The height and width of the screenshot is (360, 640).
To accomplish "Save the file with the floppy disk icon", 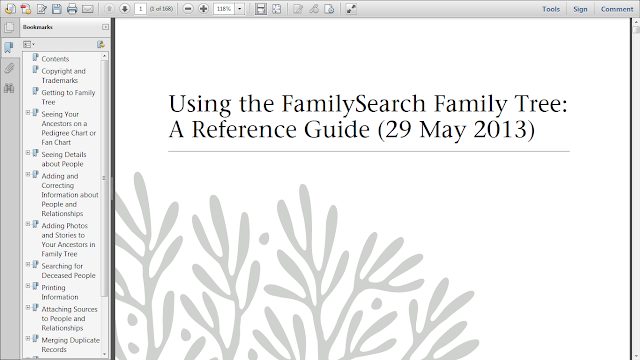I will [x=57, y=9].
